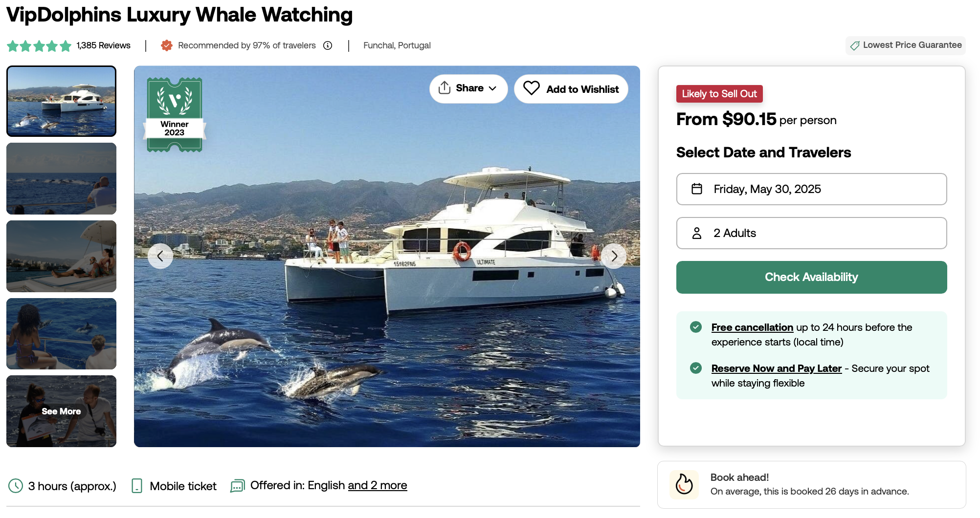The width and height of the screenshot is (980, 518).
Task: Expand the Share dropdown menu
Action: 468,88
